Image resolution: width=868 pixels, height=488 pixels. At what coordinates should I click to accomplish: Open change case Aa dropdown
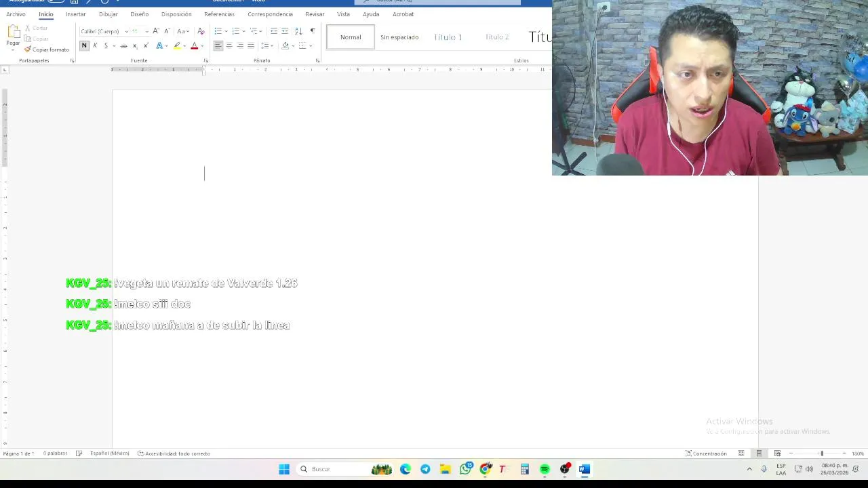pyautogui.click(x=183, y=31)
